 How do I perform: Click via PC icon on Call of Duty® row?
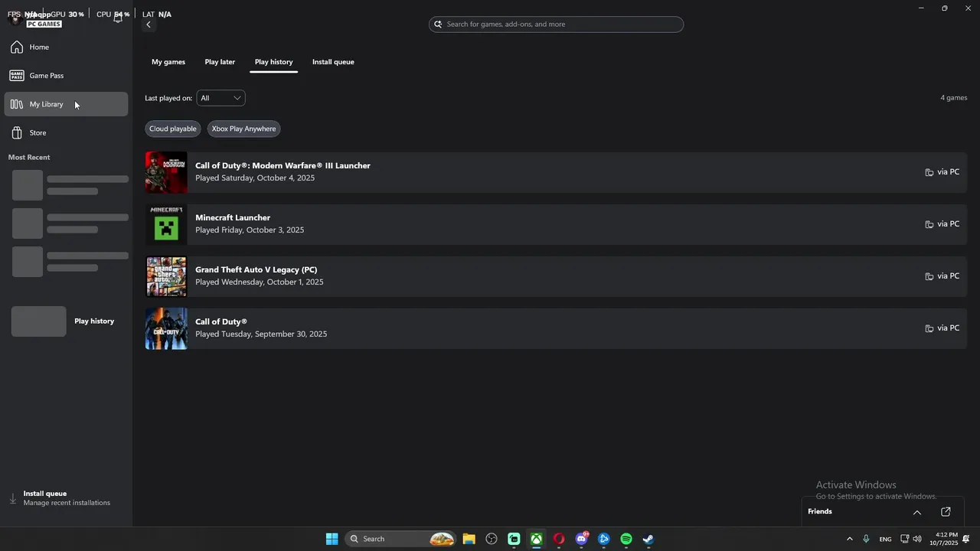click(929, 328)
